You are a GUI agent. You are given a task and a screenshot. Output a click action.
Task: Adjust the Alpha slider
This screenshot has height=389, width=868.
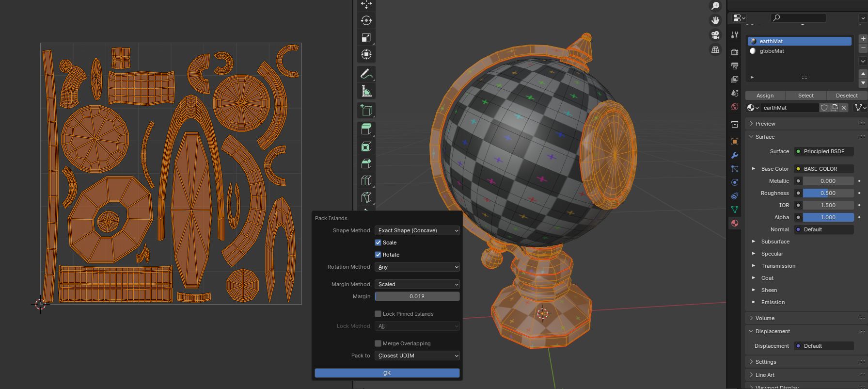coord(828,217)
